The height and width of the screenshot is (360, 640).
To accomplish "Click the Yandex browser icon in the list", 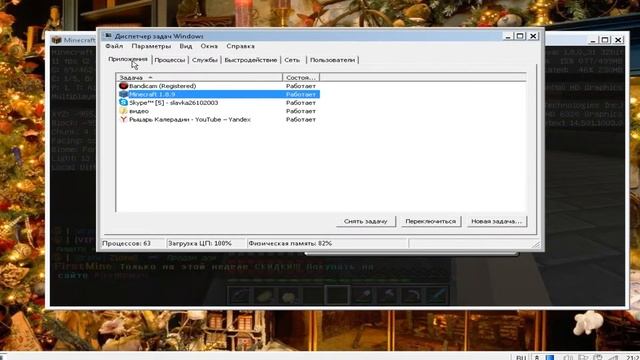I will tap(123, 119).
